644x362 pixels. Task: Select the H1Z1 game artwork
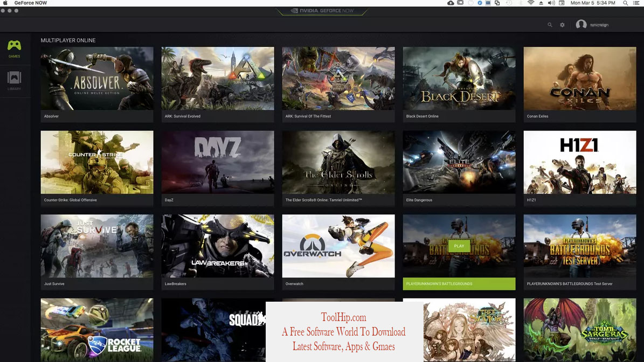[580, 162]
